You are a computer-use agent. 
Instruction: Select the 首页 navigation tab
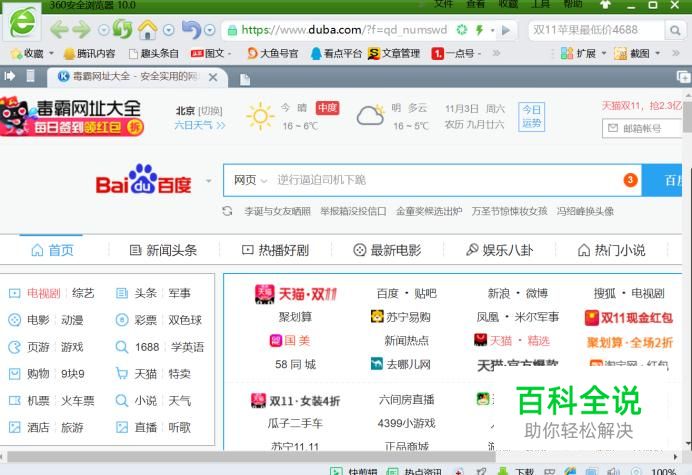coord(52,250)
